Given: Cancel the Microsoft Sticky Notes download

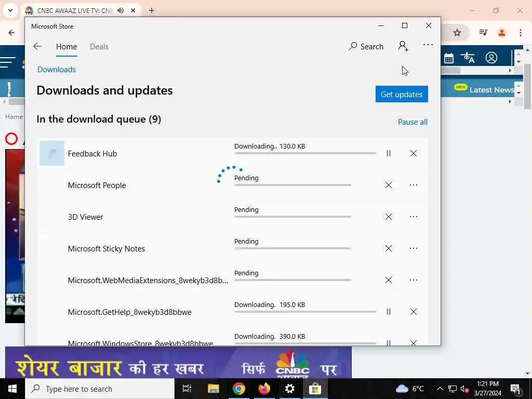Looking at the screenshot, I should coord(389,248).
